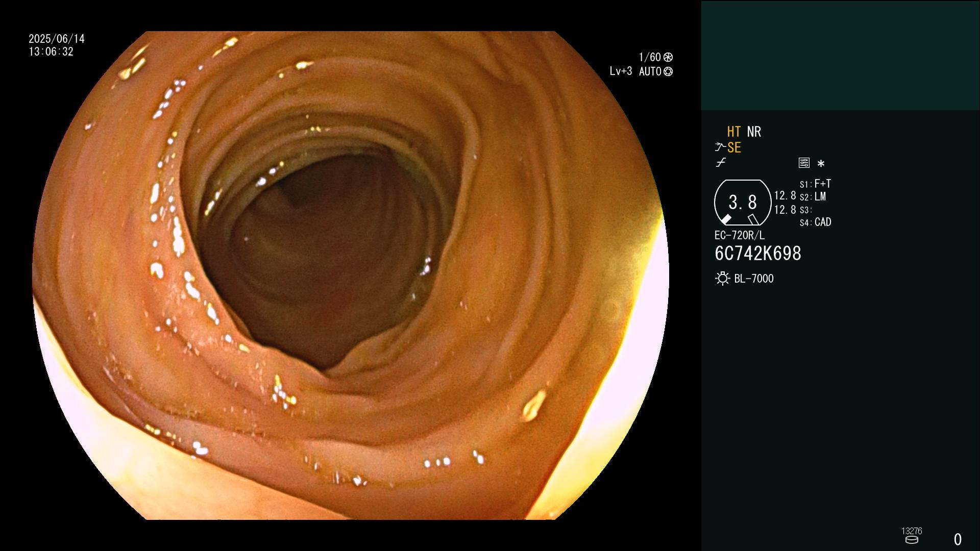Viewport: 980px width, 551px height.
Task: Click the captured image counter 0
Action: click(x=958, y=539)
